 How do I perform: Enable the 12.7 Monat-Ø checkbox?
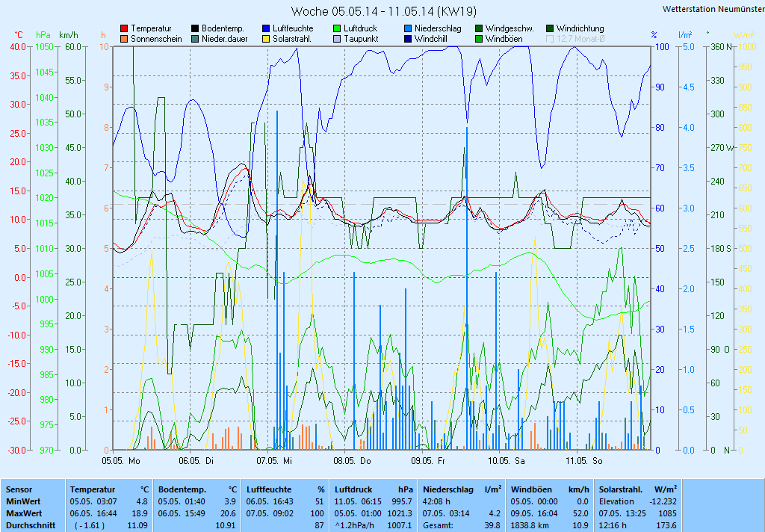[550, 39]
